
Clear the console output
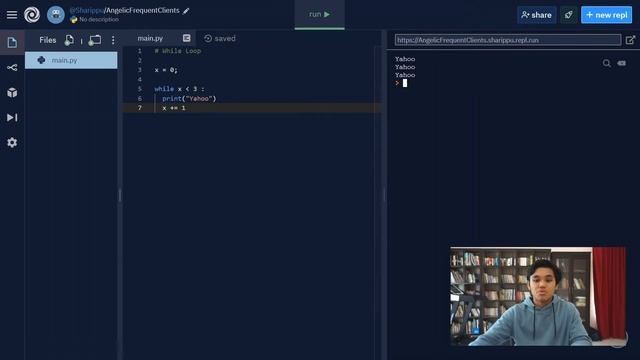(622, 63)
